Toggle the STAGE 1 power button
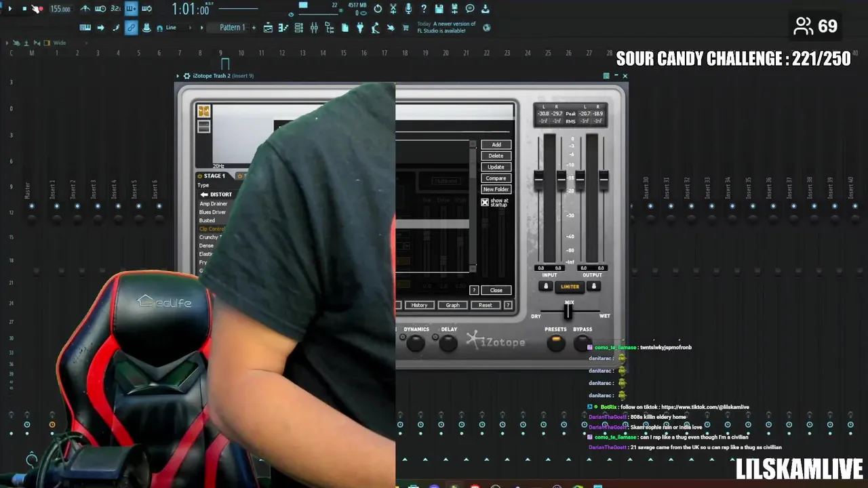This screenshot has height=488, width=868. coord(200,176)
